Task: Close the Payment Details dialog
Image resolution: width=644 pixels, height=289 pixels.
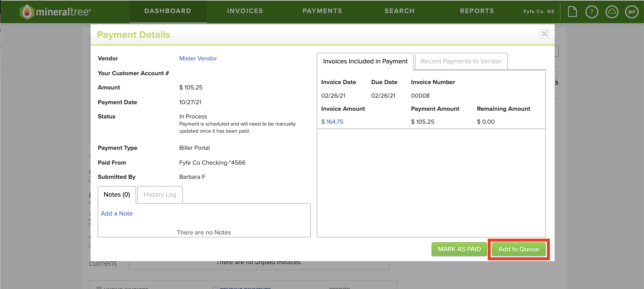Action: (544, 34)
